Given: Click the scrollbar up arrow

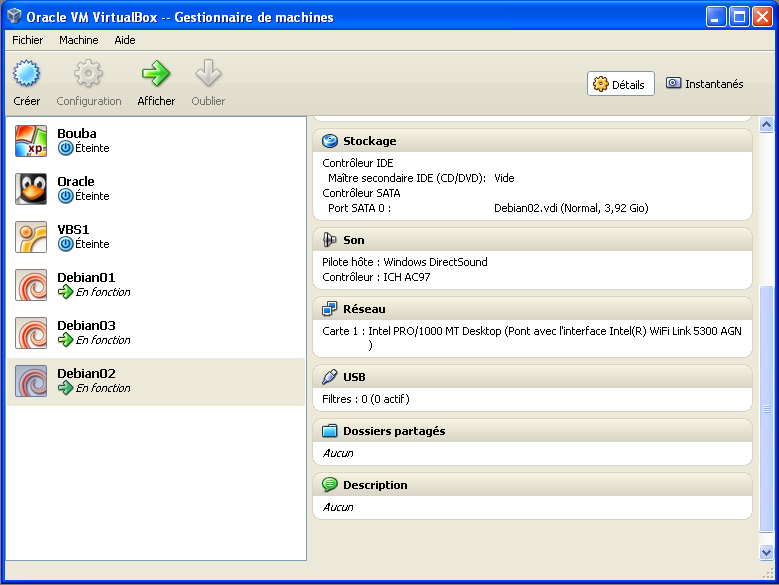Looking at the screenshot, I should pyautogui.click(x=767, y=124).
